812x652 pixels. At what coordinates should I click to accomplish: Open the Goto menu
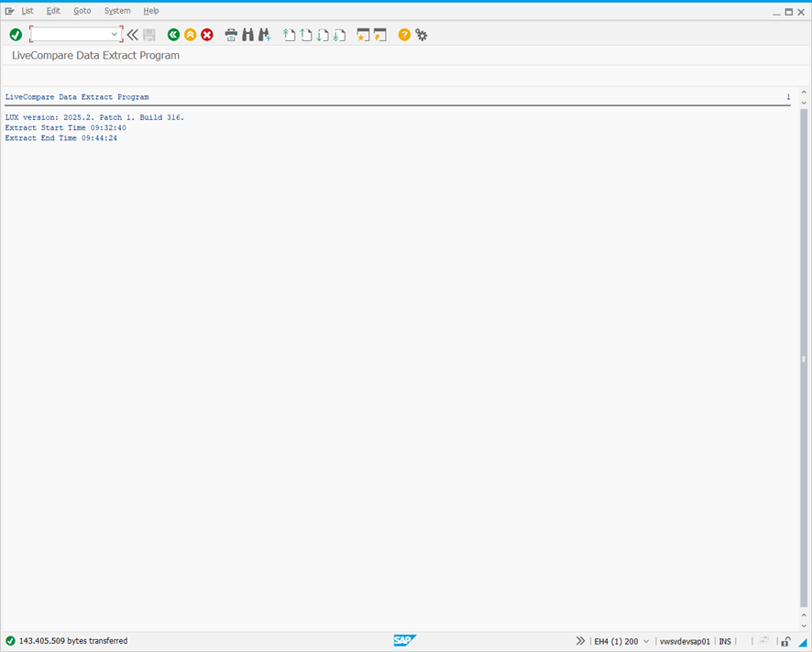point(82,11)
